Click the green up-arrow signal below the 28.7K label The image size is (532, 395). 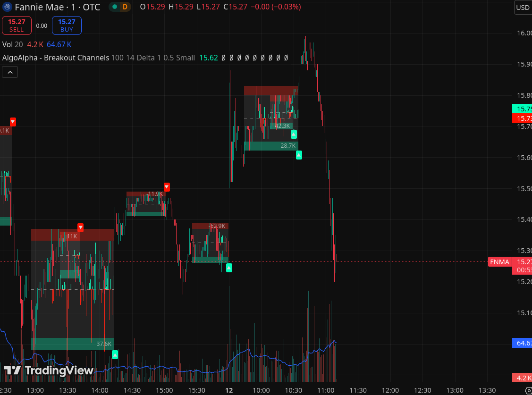[x=299, y=155]
